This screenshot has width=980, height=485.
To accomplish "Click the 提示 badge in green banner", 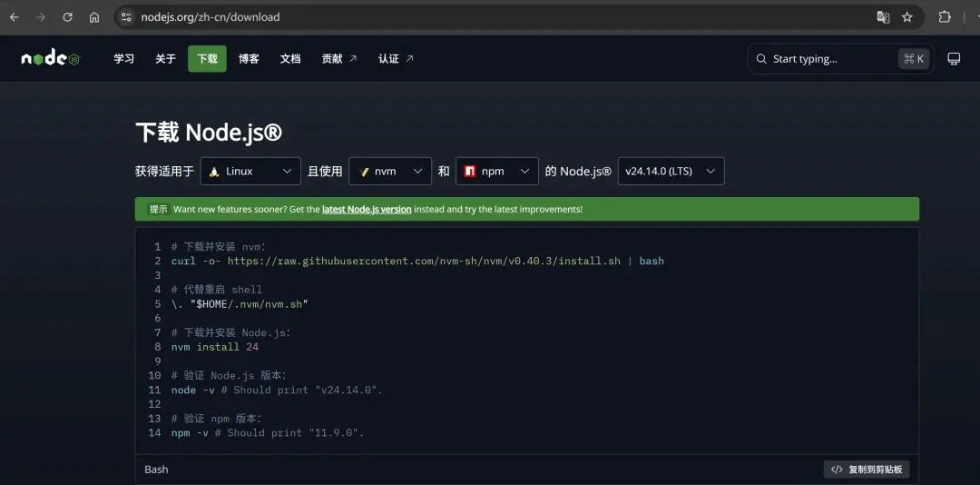I will [x=158, y=209].
